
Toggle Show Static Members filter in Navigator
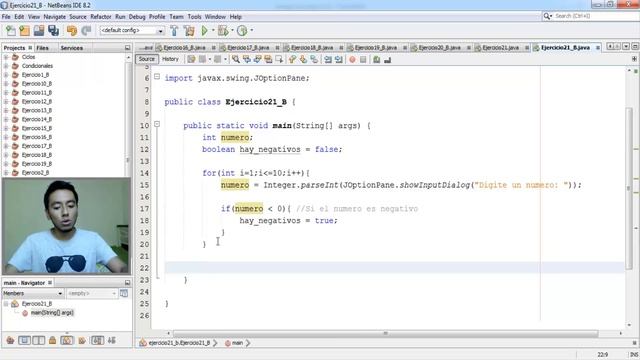pos(38,340)
